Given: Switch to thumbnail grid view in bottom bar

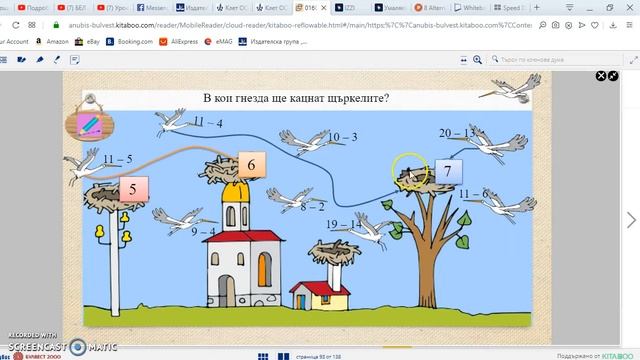Looking at the screenshot, I should 263,356.
